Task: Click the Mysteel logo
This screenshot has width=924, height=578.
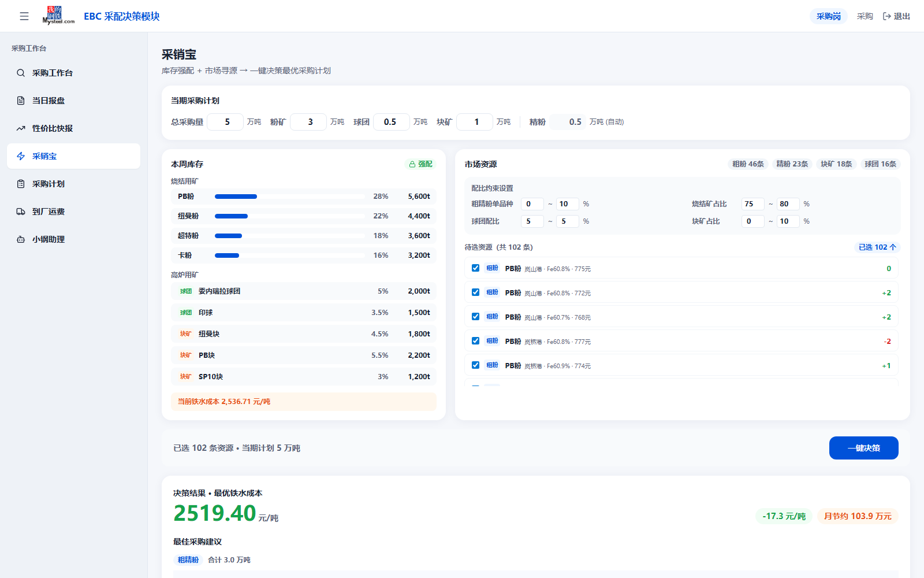Action: pos(58,16)
